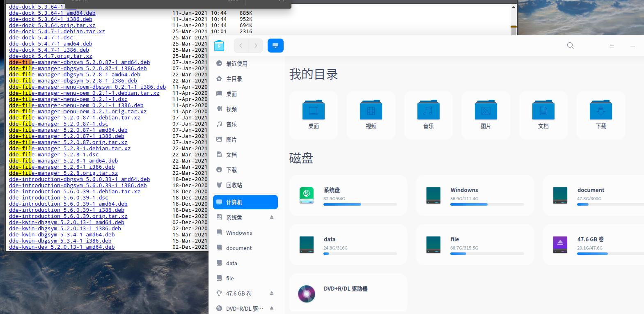The width and height of the screenshot is (644, 314).
Task: Open dde-file-manager-menu-oem_0.2.1-1.dsc link in browser
Action: [68, 99]
